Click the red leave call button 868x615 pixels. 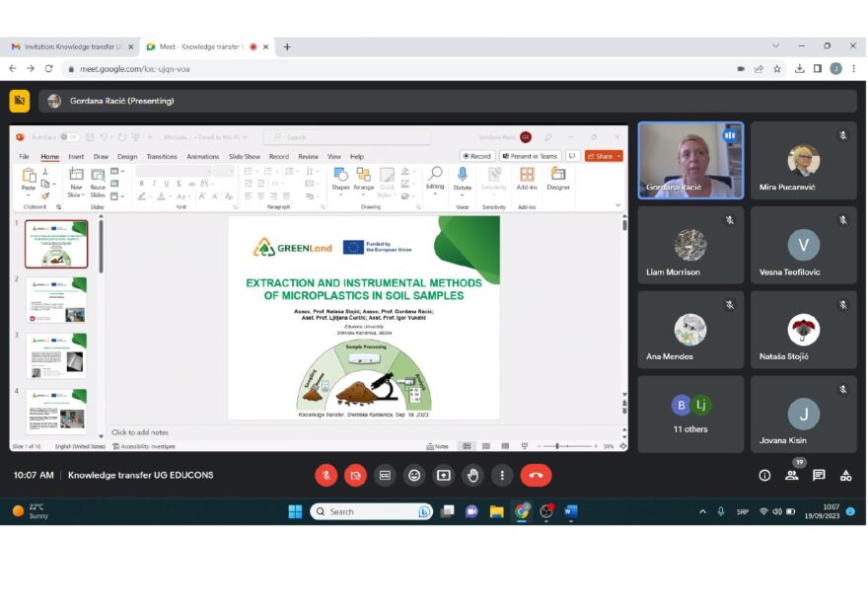536,476
